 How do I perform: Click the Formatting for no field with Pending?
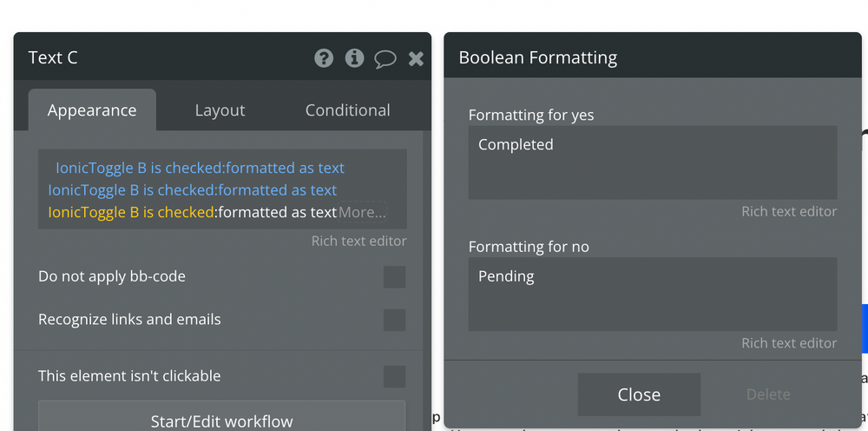coord(653,295)
